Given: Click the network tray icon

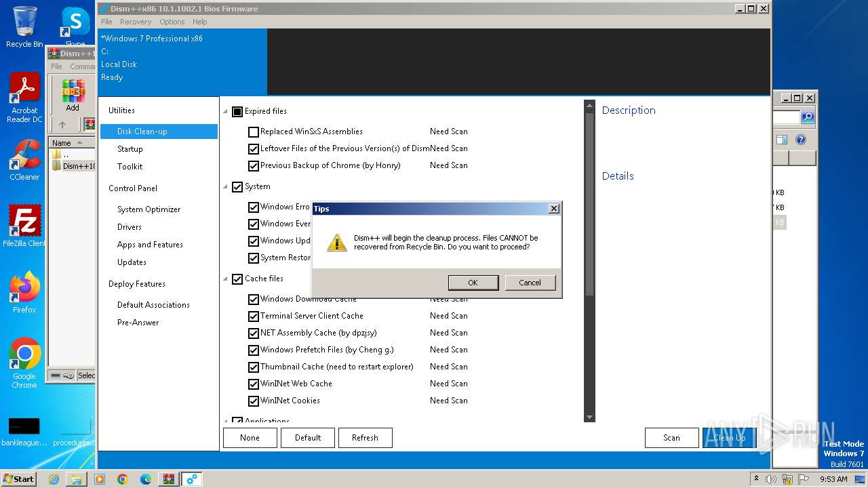Looking at the screenshot, I should tap(787, 479).
